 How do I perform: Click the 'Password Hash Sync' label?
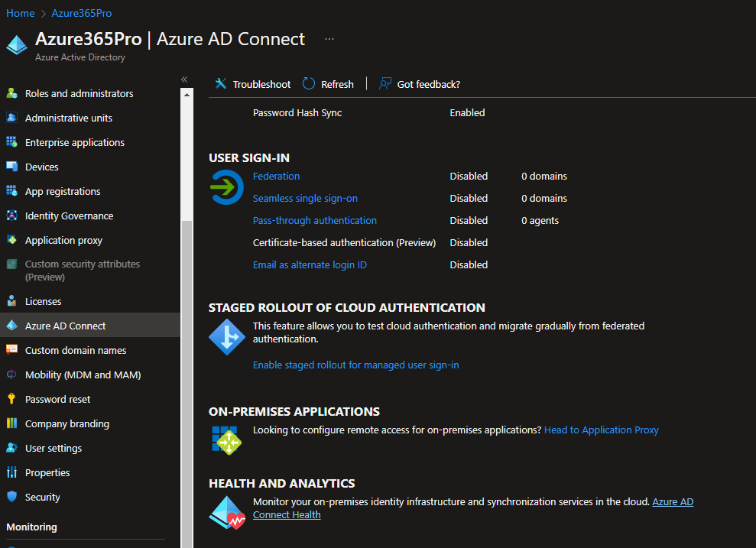(x=297, y=113)
